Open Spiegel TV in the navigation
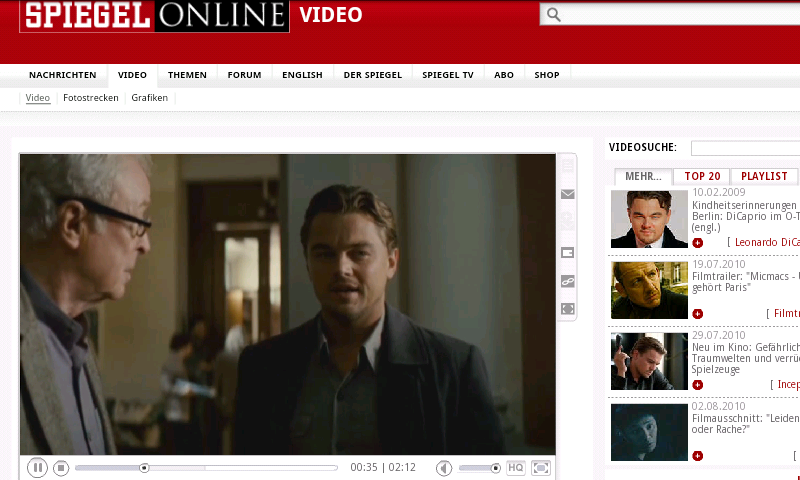This screenshot has width=800, height=480. tap(448, 75)
